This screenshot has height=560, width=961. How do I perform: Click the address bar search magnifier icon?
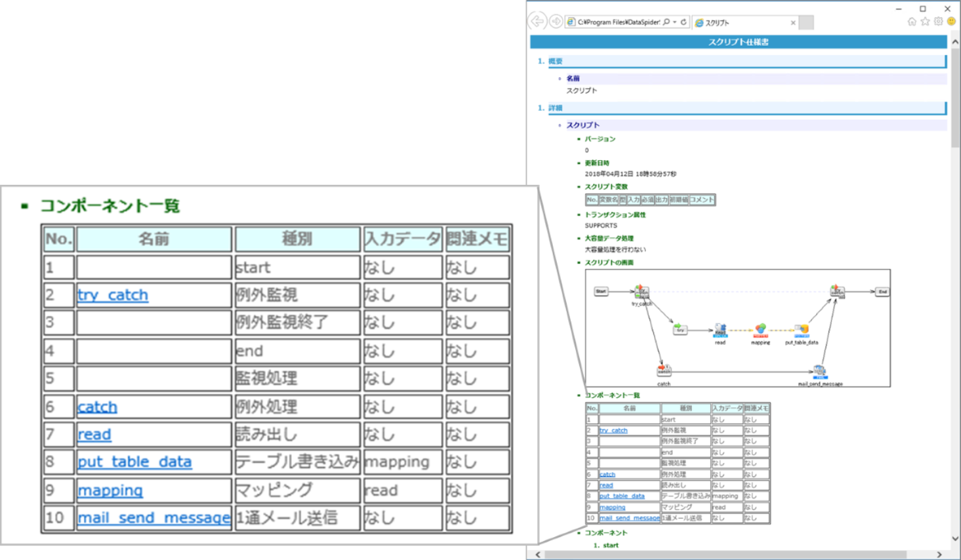666,22
